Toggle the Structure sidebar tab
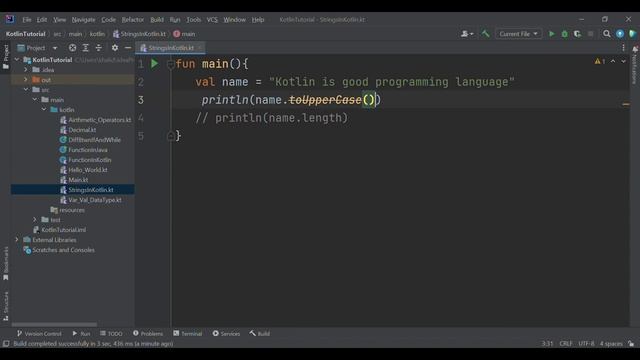Image resolution: width=640 pixels, height=360 pixels. pyautogui.click(x=6, y=307)
